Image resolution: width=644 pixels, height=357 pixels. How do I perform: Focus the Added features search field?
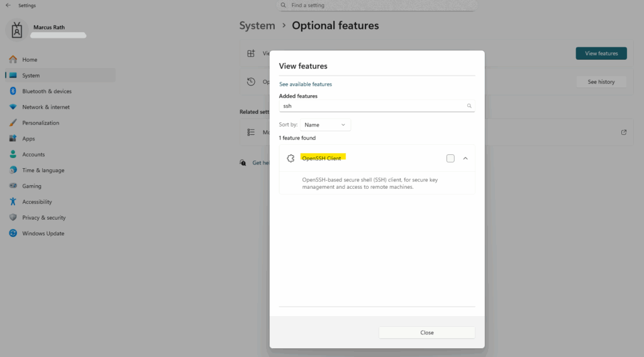pyautogui.click(x=377, y=106)
